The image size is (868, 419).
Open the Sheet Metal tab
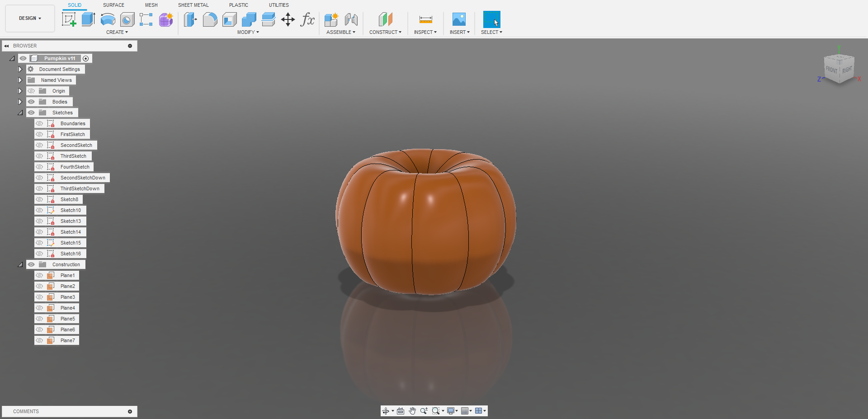(x=193, y=5)
